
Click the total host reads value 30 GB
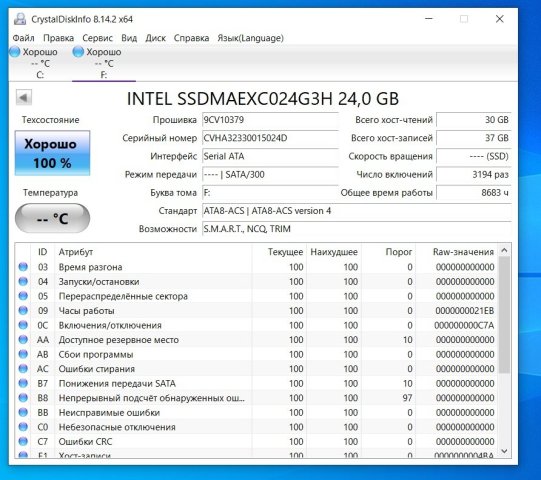474,120
